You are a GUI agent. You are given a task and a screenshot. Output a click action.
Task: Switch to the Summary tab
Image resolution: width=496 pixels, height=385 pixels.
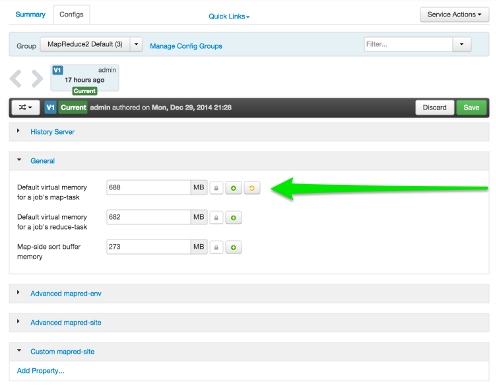30,15
